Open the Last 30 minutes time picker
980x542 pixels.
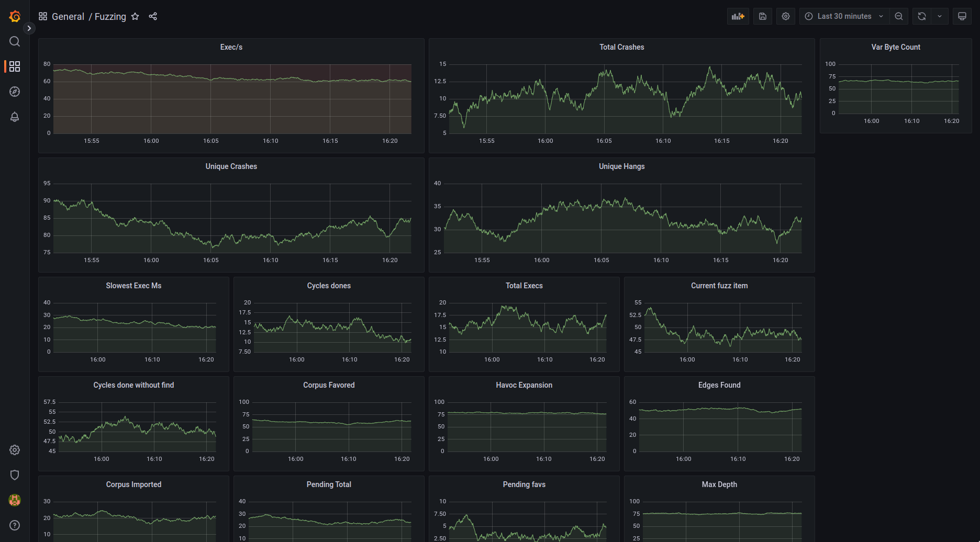[844, 16]
